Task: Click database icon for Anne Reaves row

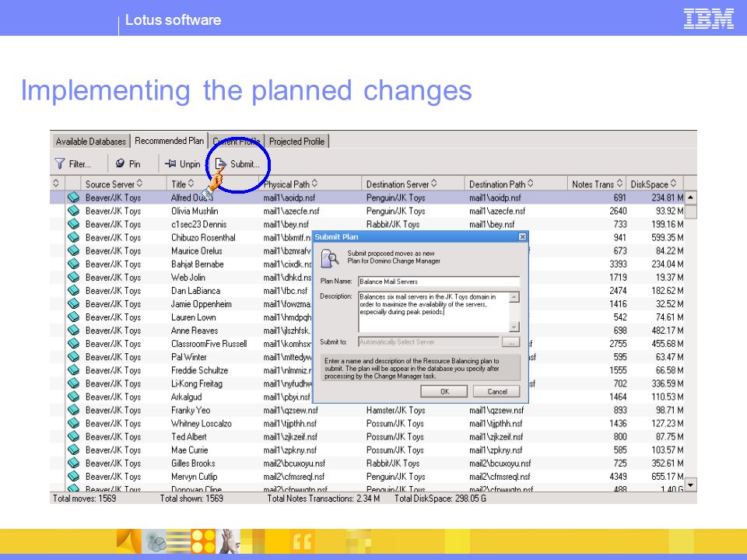Action: click(73, 330)
